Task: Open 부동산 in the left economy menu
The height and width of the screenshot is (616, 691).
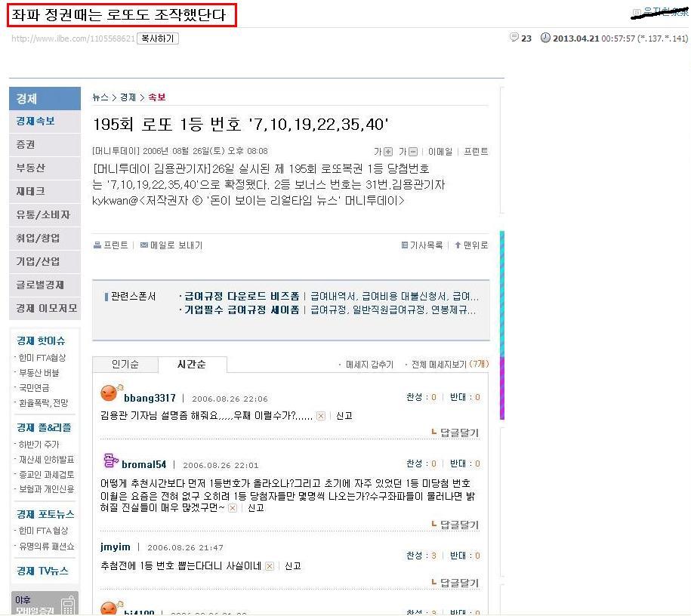Action: pos(31,168)
